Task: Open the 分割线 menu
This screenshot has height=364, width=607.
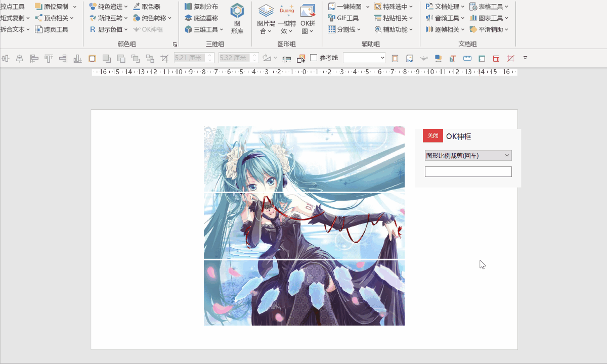Action: click(x=344, y=29)
